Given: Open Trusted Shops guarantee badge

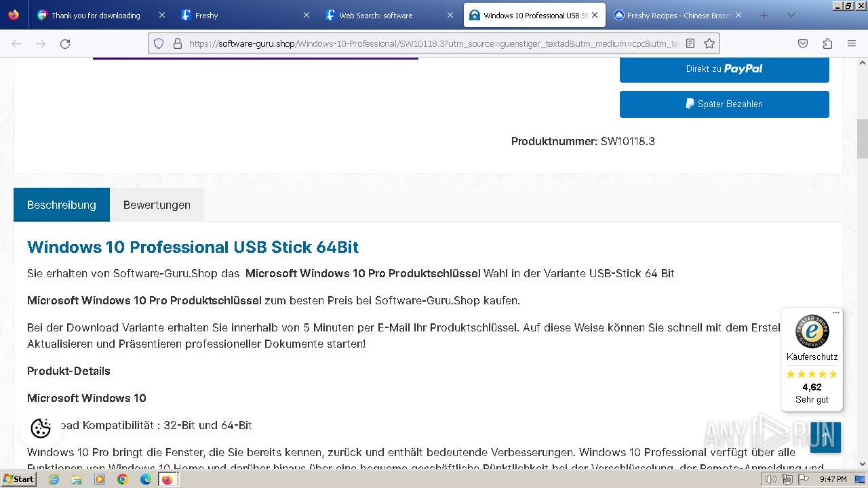Looking at the screenshot, I should click(x=812, y=331).
